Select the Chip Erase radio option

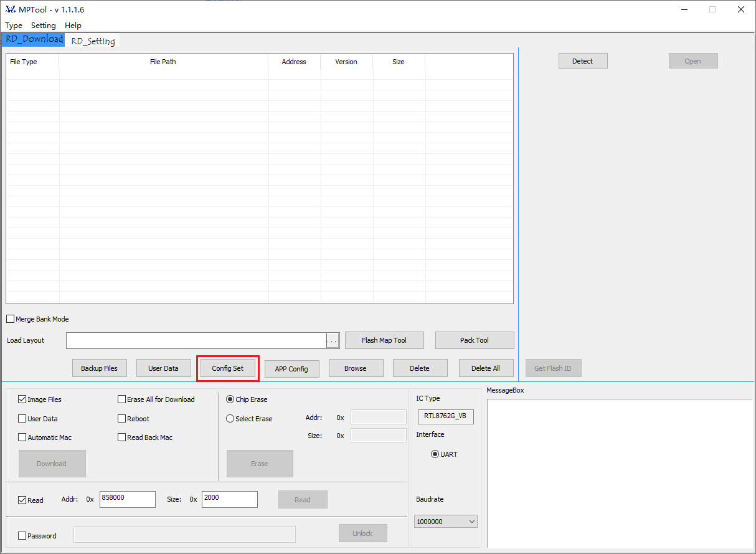[230, 399]
